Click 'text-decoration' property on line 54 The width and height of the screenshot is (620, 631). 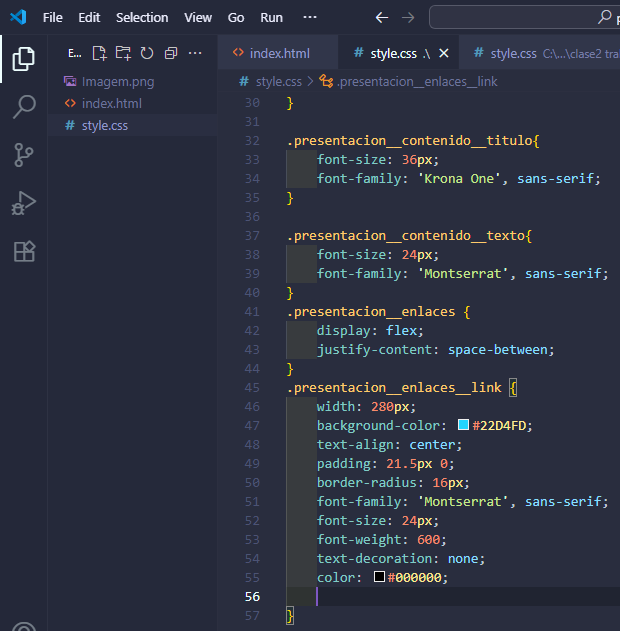(374, 559)
